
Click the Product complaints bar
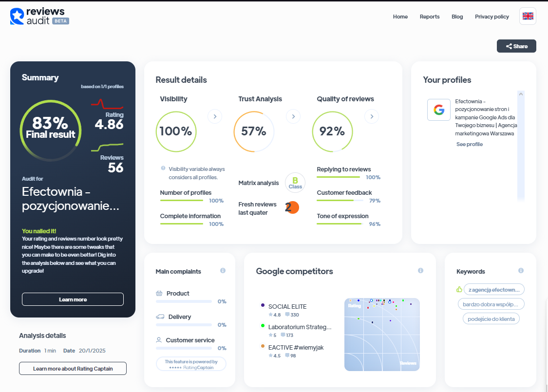(x=184, y=301)
